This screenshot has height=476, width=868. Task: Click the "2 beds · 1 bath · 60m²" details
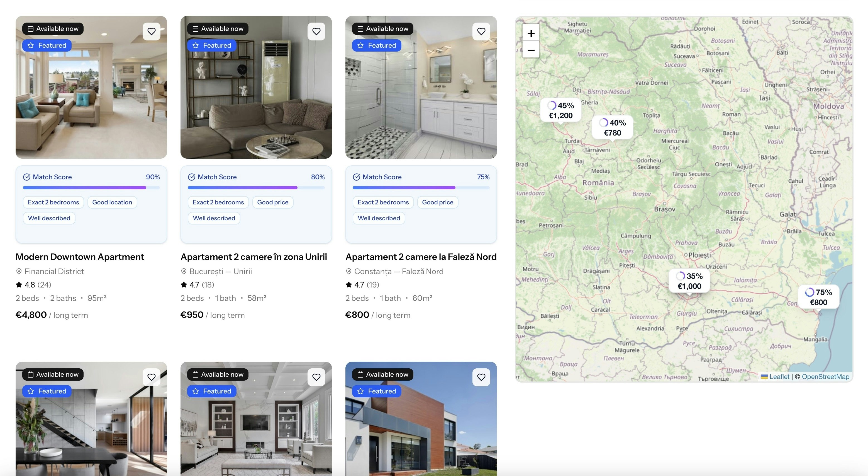[389, 298]
